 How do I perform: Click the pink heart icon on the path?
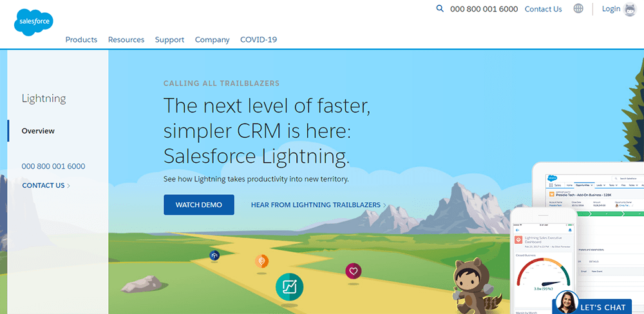[353, 271]
